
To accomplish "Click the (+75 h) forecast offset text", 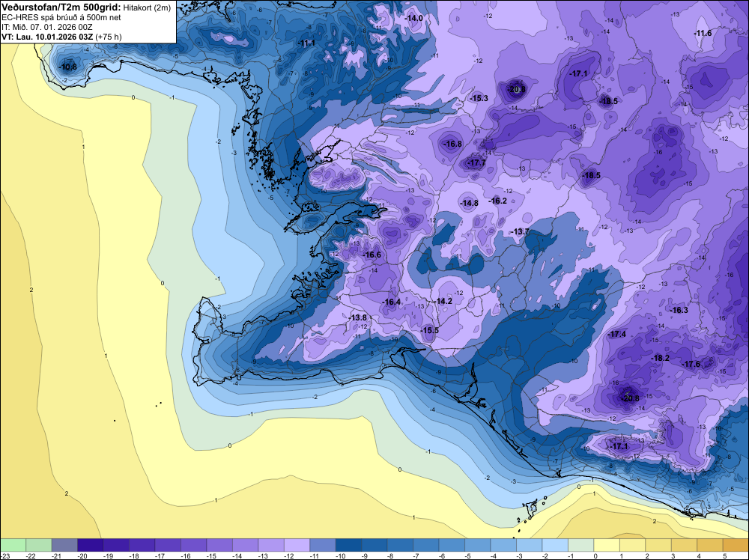I will 109,37.
